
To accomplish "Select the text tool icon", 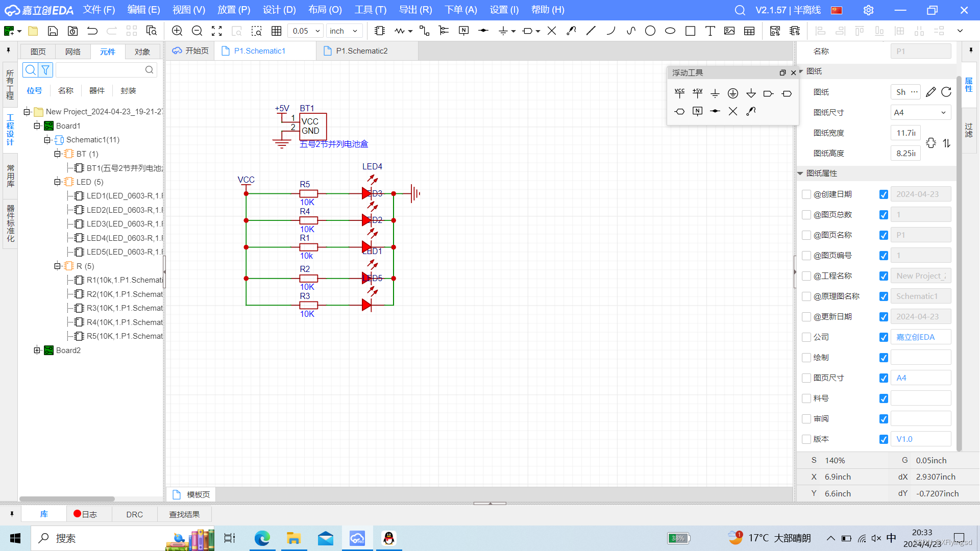I will tap(710, 31).
